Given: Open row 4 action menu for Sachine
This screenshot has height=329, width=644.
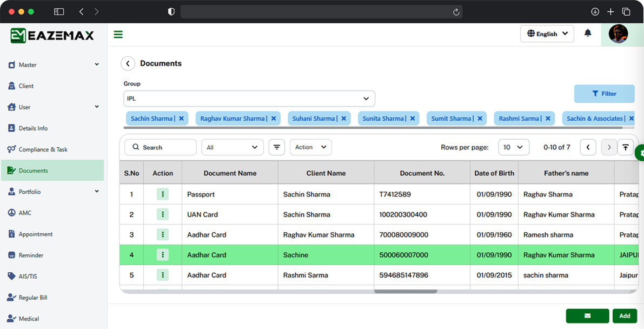Looking at the screenshot, I should click(x=163, y=255).
